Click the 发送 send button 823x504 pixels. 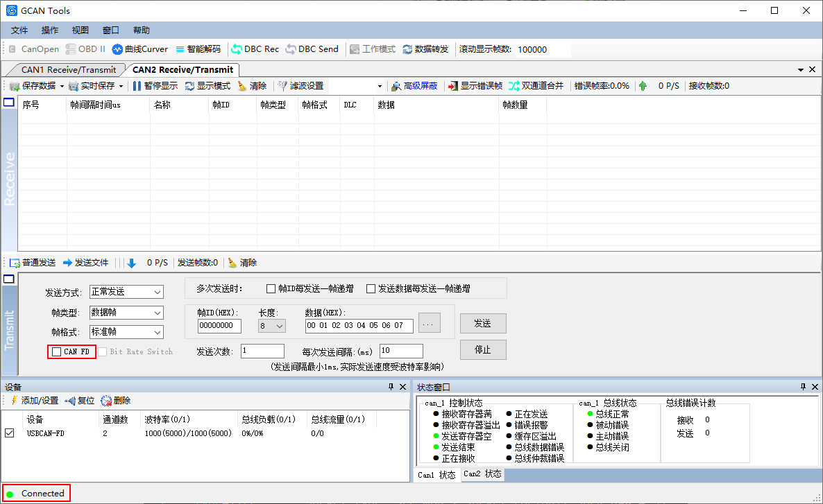[483, 324]
